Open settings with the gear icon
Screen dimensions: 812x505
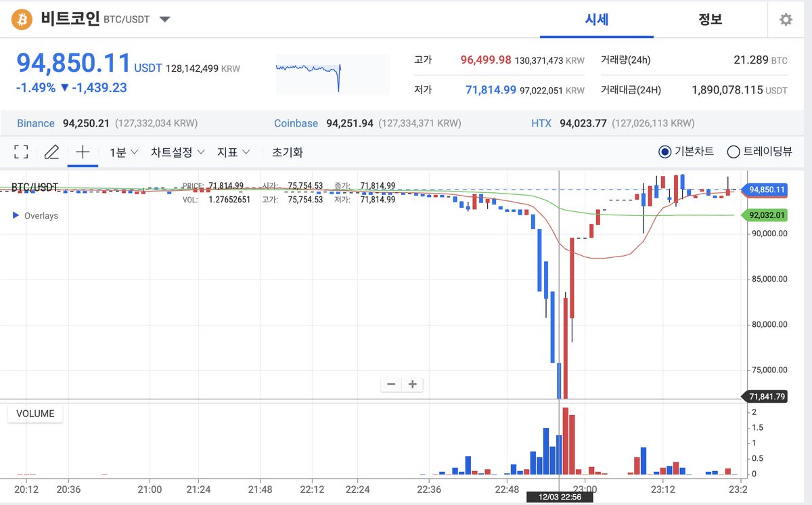click(x=786, y=20)
